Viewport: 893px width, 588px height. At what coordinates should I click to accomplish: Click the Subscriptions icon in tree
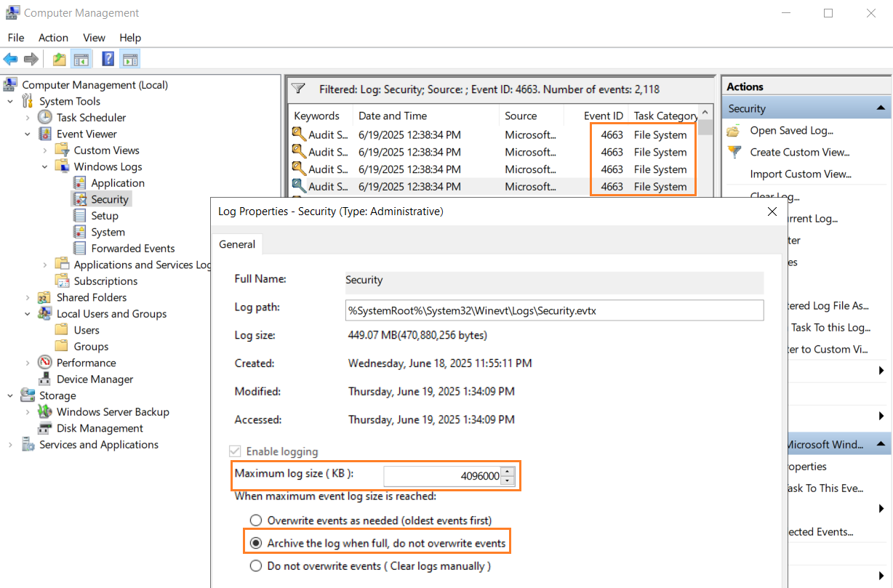click(x=63, y=281)
